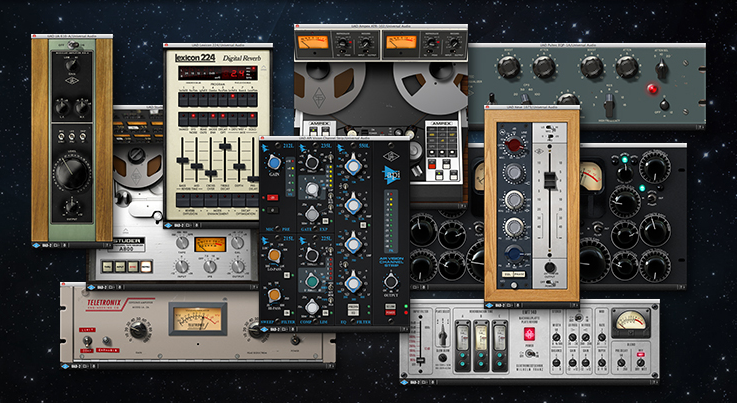The height and width of the screenshot is (403, 737).
Task: Click Pultec red power lamp
Action: [652, 89]
